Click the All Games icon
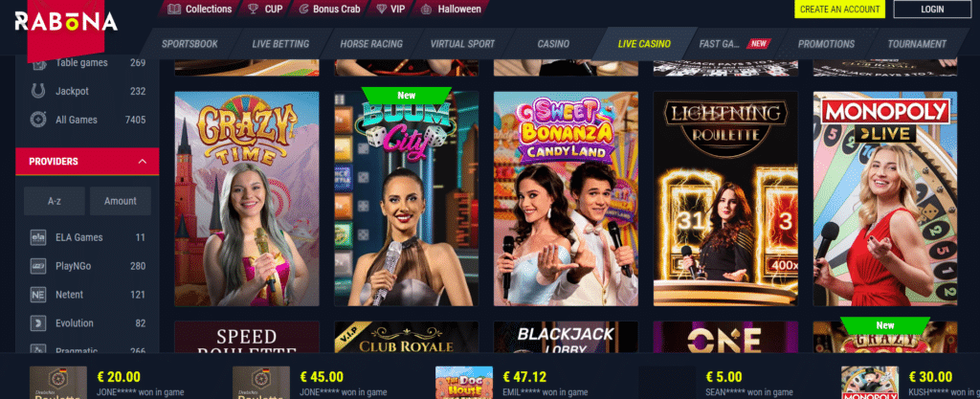Image resolution: width=980 pixels, height=399 pixels. point(38,120)
